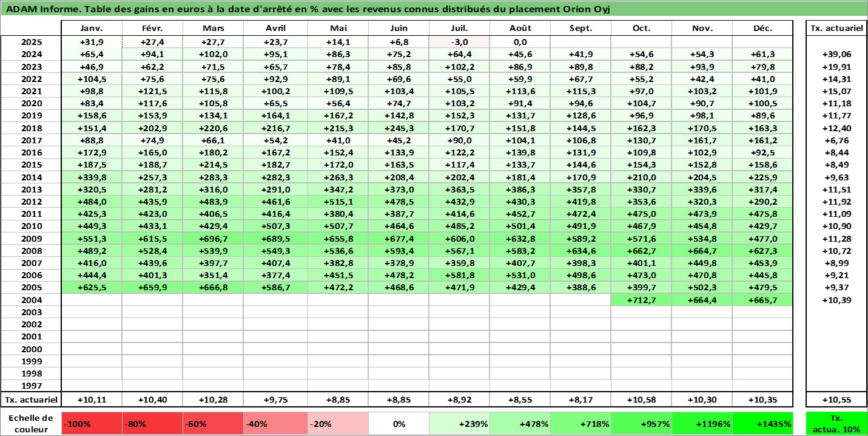Click the -20% pale pink swatch

tap(337, 424)
